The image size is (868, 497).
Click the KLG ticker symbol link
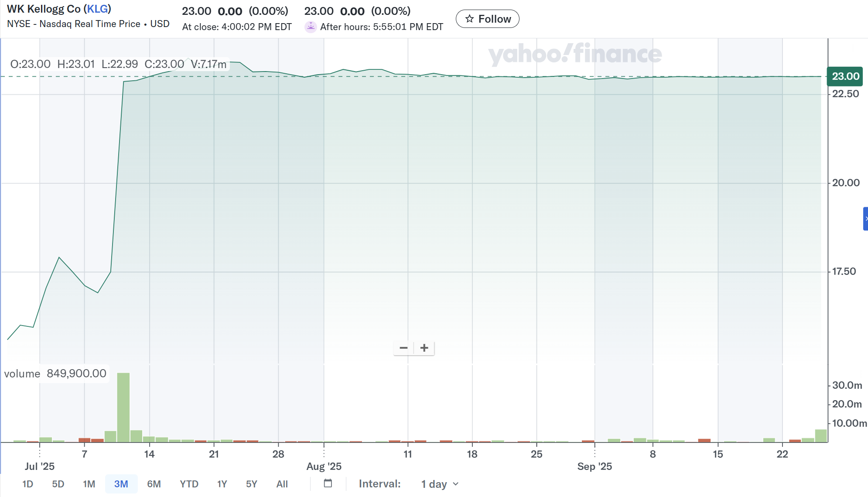coord(97,9)
